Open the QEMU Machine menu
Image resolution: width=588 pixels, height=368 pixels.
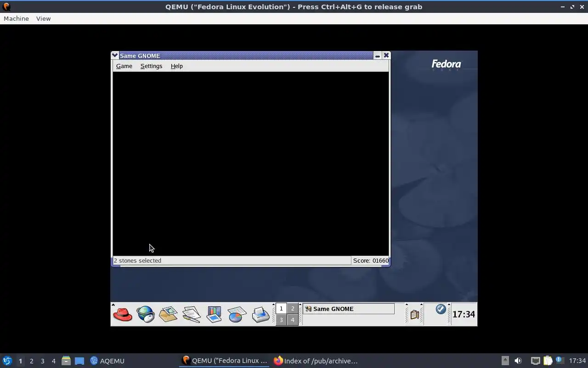16,18
